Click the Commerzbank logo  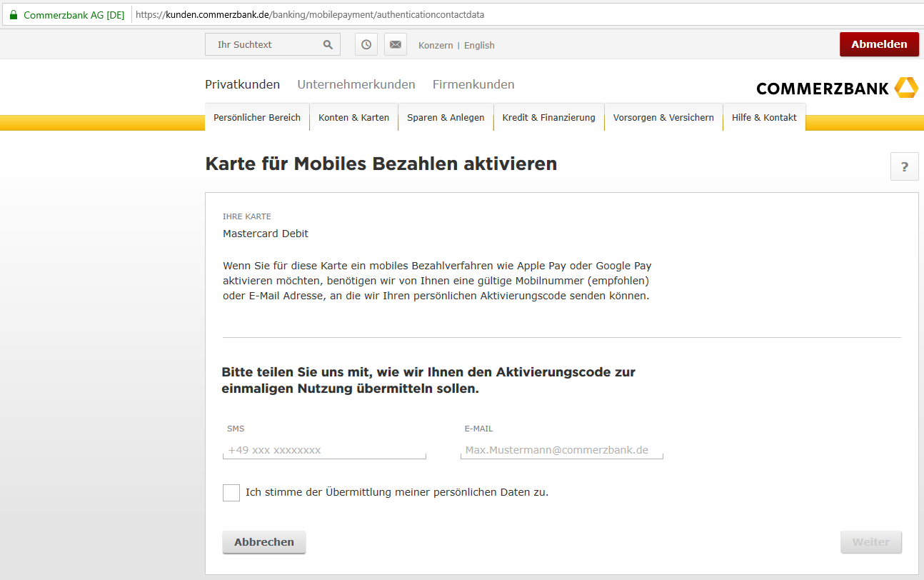[x=837, y=88]
